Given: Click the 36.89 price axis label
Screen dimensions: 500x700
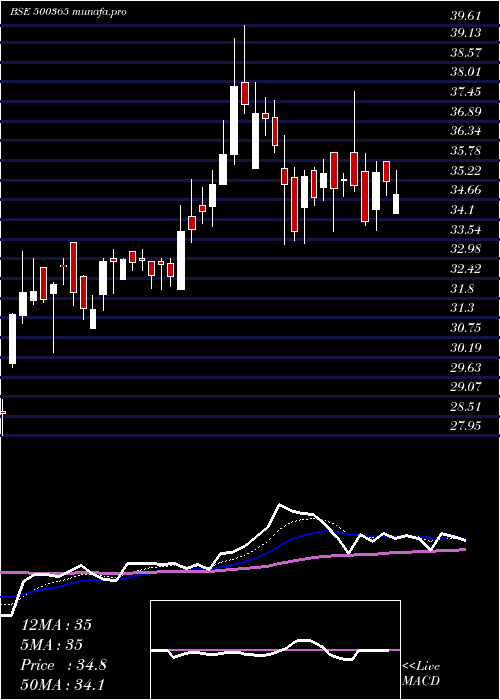Looking at the screenshot, I should tap(466, 111).
